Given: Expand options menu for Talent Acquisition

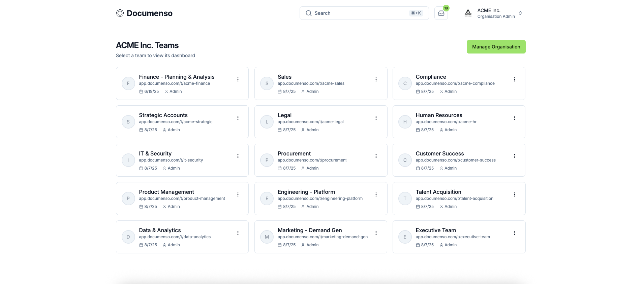Looking at the screenshot, I should tap(514, 194).
